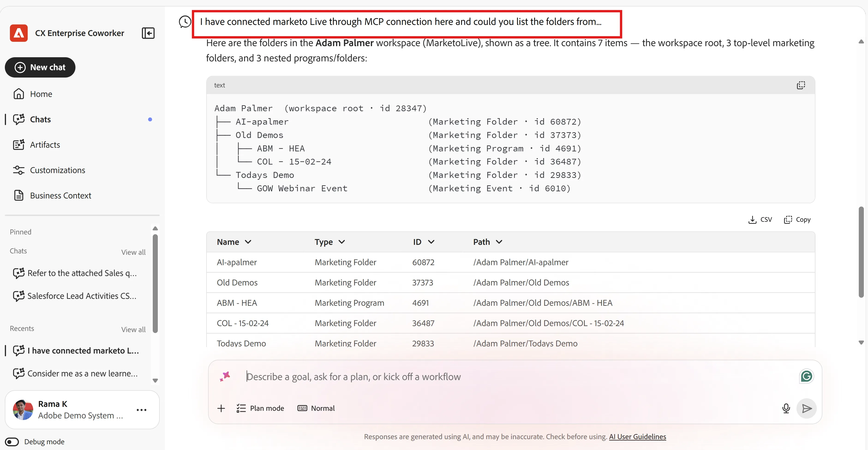
Task: Copy the folders table
Action: [x=797, y=219]
